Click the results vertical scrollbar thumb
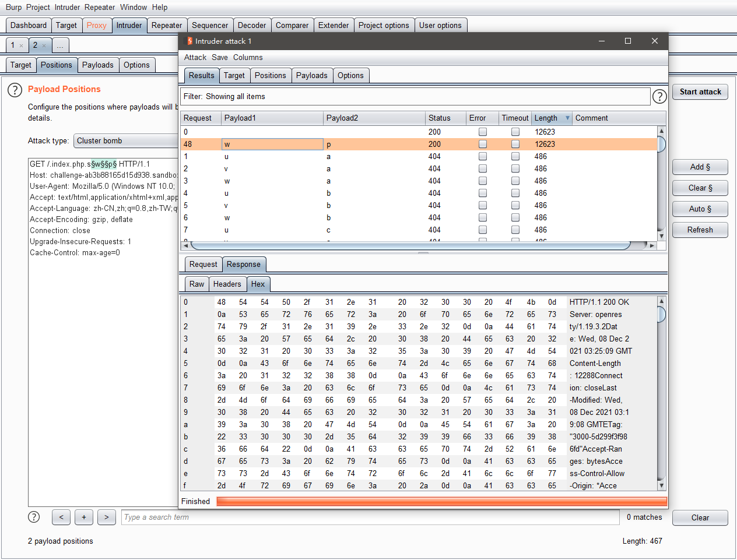Image resolution: width=737 pixels, height=560 pixels. click(x=661, y=144)
